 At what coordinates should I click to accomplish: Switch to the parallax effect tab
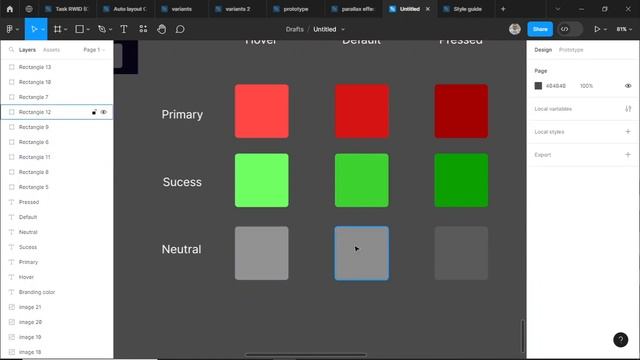354,9
